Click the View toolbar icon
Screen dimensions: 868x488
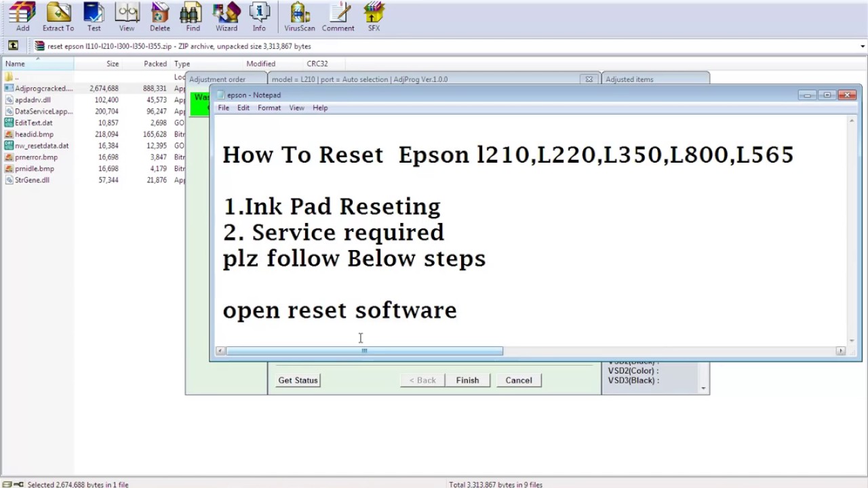point(127,16)
